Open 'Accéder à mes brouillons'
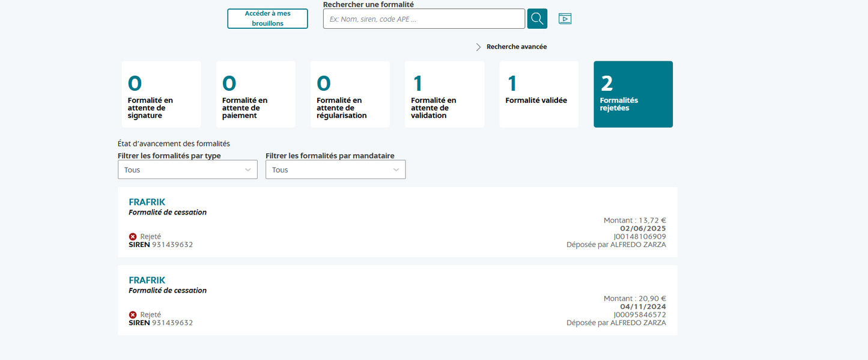The width and height of the screenshot is (868, 360). point(267,19)
